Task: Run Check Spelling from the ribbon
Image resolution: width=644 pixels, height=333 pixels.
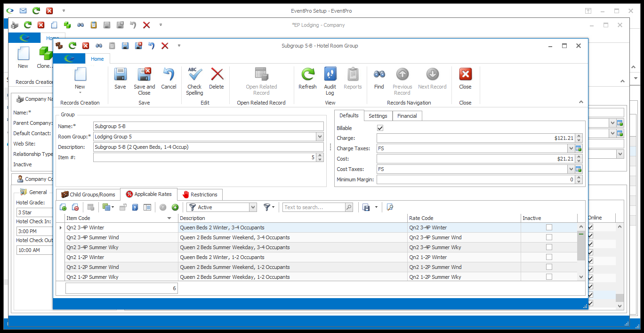Action: click(x=194, y=81)
